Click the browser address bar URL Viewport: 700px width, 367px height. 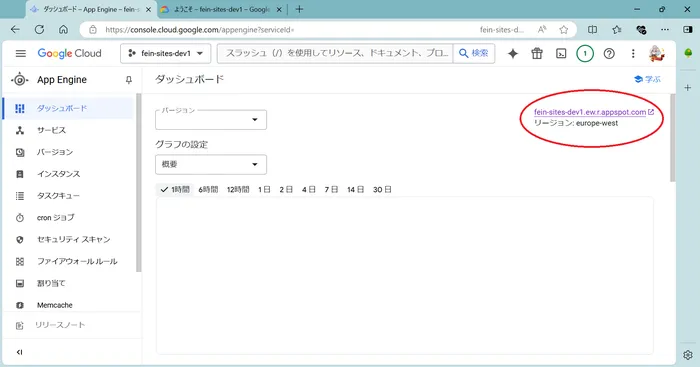(x=200, y=30)
